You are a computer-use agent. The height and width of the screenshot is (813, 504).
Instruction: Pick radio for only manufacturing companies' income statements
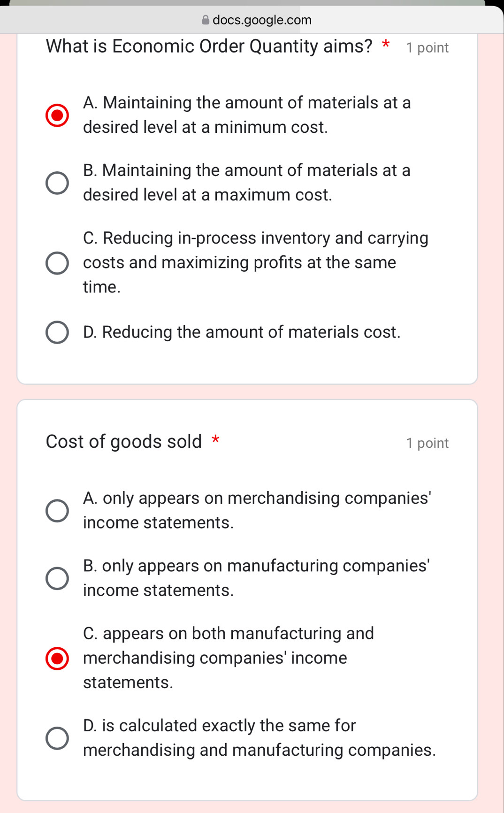tap(57, 578)
